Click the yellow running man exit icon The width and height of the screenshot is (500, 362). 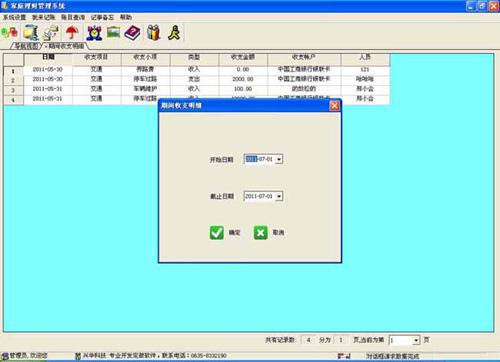[x=174, y=32]
